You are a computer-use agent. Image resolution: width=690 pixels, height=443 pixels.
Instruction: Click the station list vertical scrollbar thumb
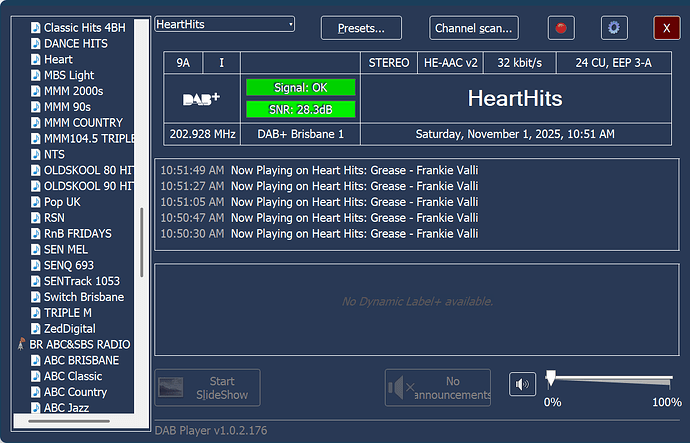point(142,242)
